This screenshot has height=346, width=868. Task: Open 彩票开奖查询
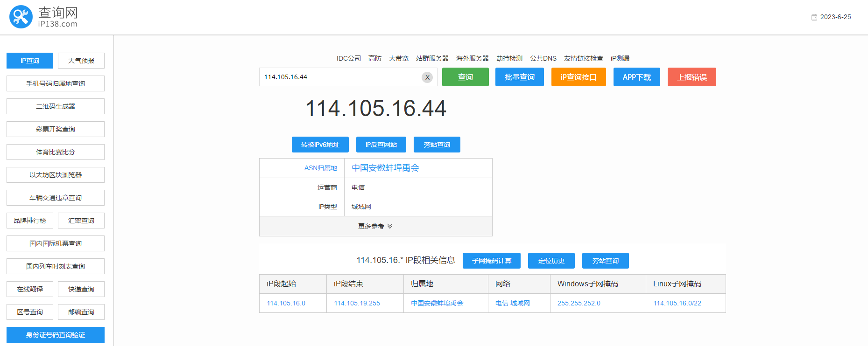click(56, 129)
